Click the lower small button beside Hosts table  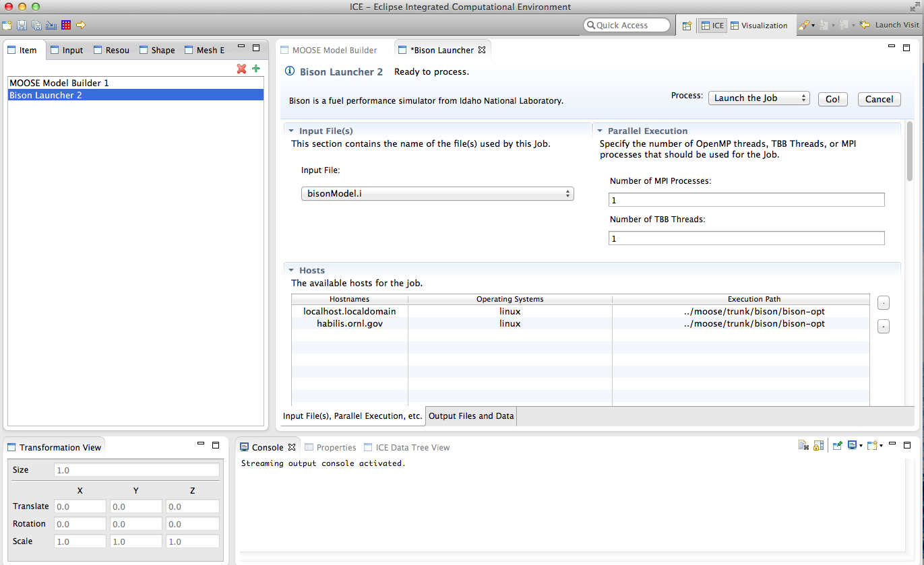tap(884, 327)
